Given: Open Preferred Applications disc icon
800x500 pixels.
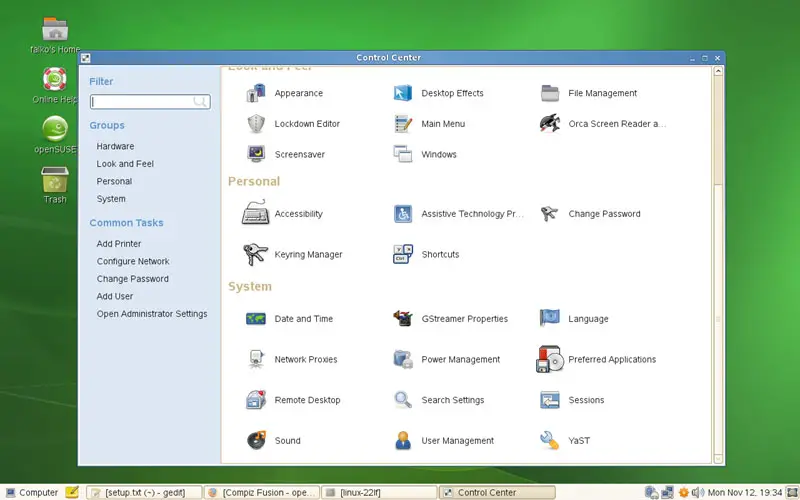Looking at the screenshot, I should tap(550, 359).
